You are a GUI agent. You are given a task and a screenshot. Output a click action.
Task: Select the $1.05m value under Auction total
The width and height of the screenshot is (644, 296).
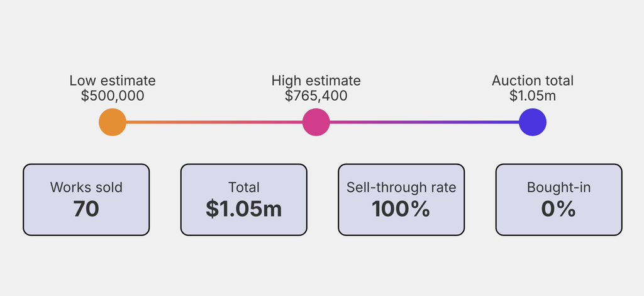(x=533, y=96)
